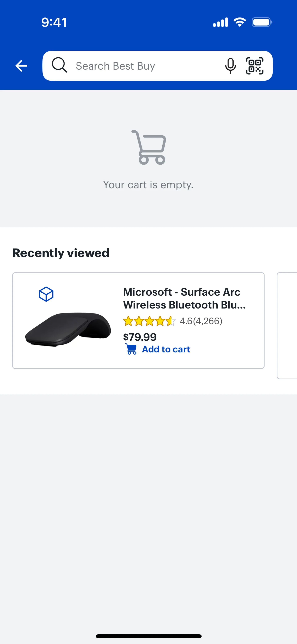The width and height of the screenshot is (297, 644).
Task: Tap the blue cart icon beside Add to cart
Action: coord(131,349)
